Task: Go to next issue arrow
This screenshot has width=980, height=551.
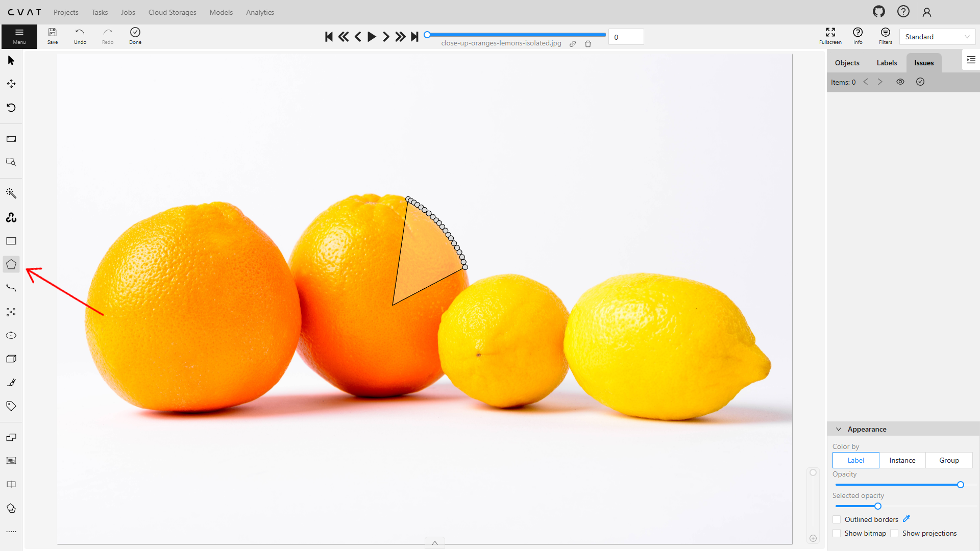Action: click(x=880, y=82)
